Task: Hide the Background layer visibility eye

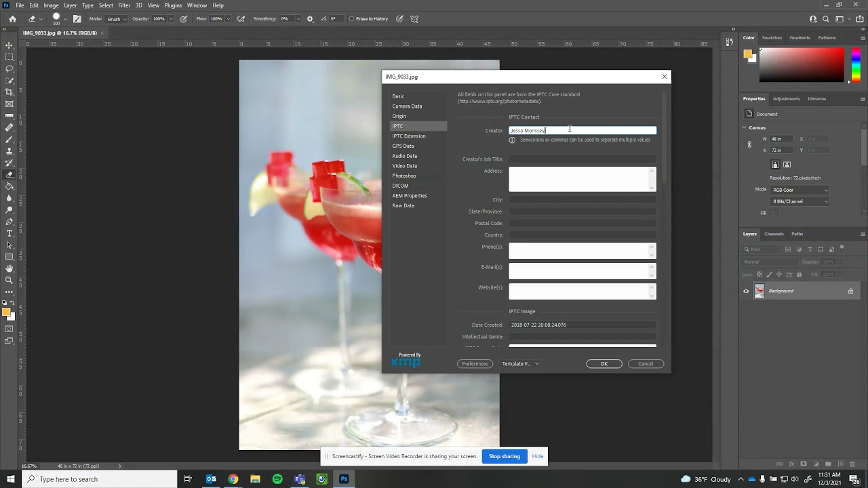Action: [746, 291]
